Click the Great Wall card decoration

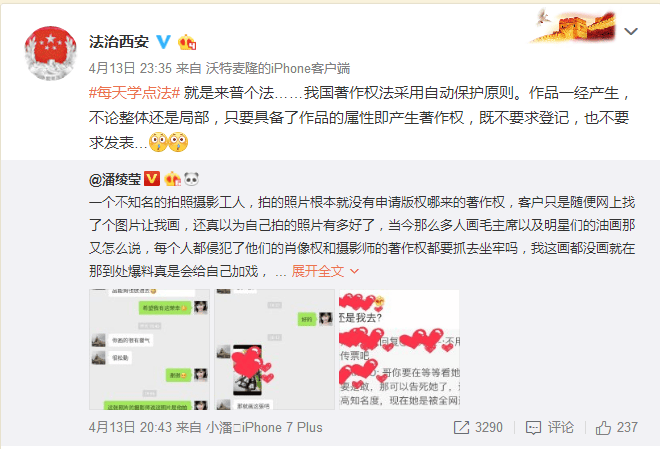[572, 26]
